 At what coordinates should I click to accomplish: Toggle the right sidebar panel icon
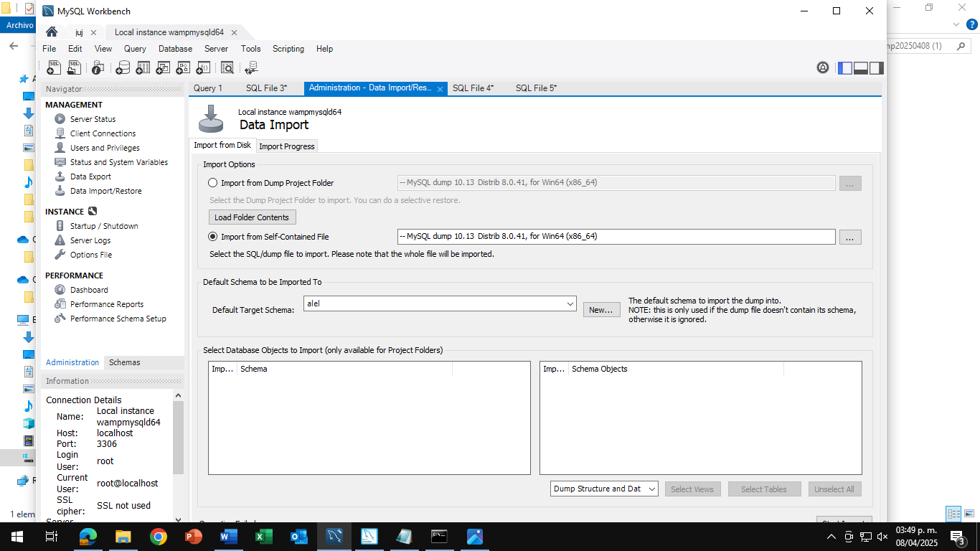click(877, 67)
